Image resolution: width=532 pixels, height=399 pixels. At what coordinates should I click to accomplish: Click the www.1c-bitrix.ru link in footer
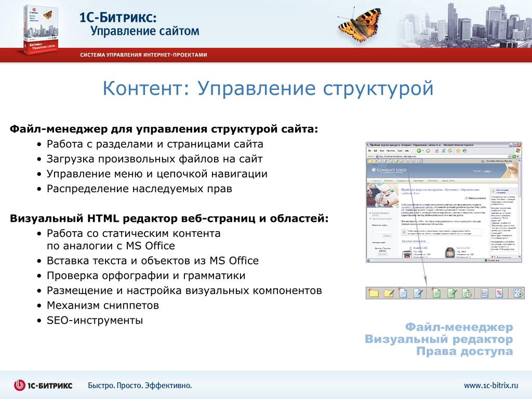(491, 385)
